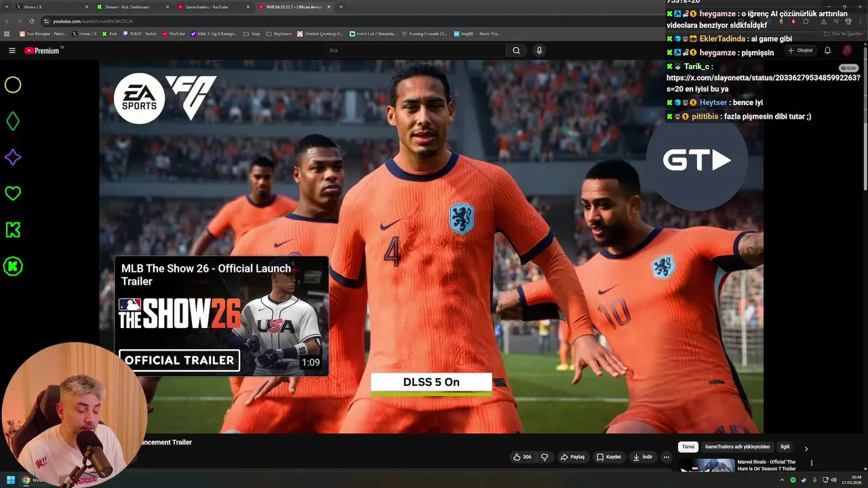Open the ImgBB bookmark
This screenshot has width=868, height=488.
[x=477, y=33]
